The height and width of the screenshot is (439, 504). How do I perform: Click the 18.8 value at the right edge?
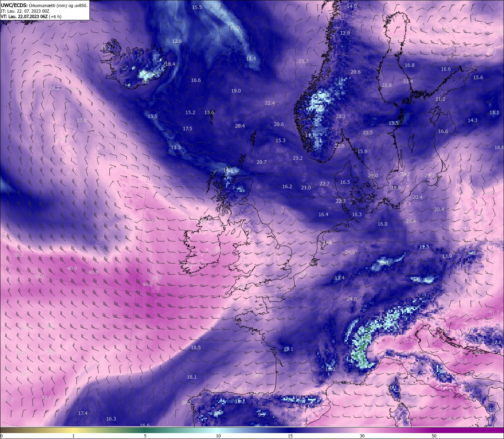pos(499,148)
